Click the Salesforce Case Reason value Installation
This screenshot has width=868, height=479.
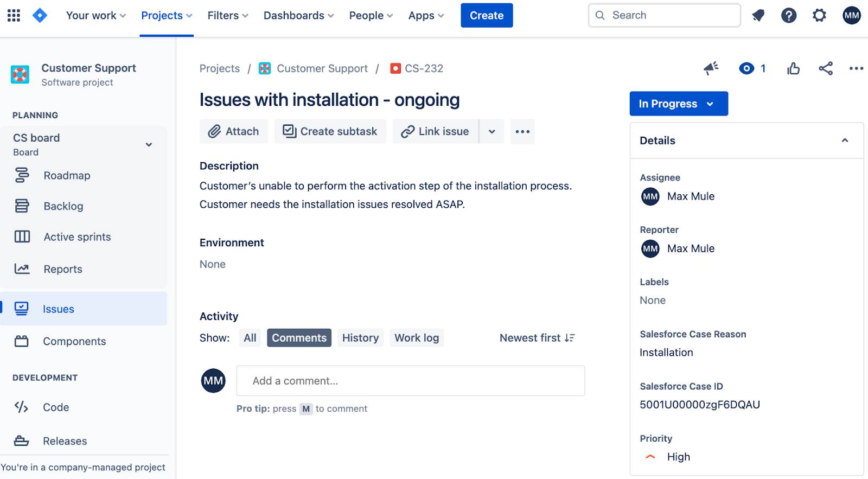(x=666, y=353)
